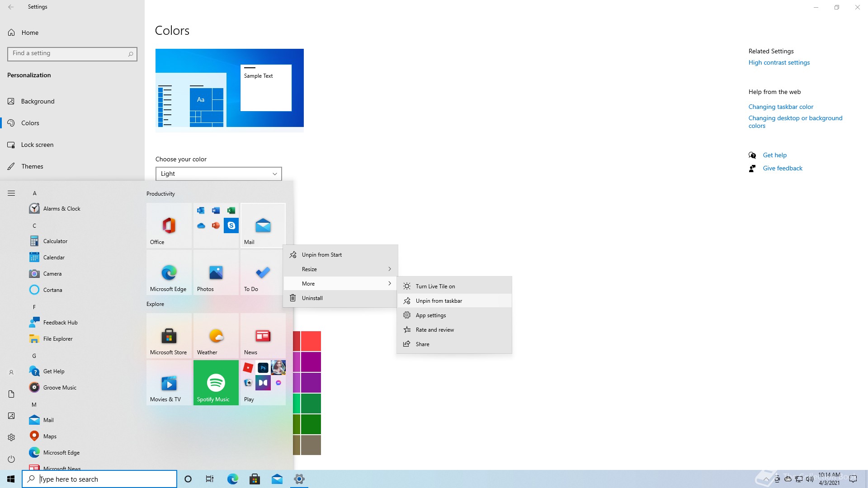Open Documents icon in Start rail
Image resolution: width=868 pixels, height=488 pixels.
[x=11, y=394]
